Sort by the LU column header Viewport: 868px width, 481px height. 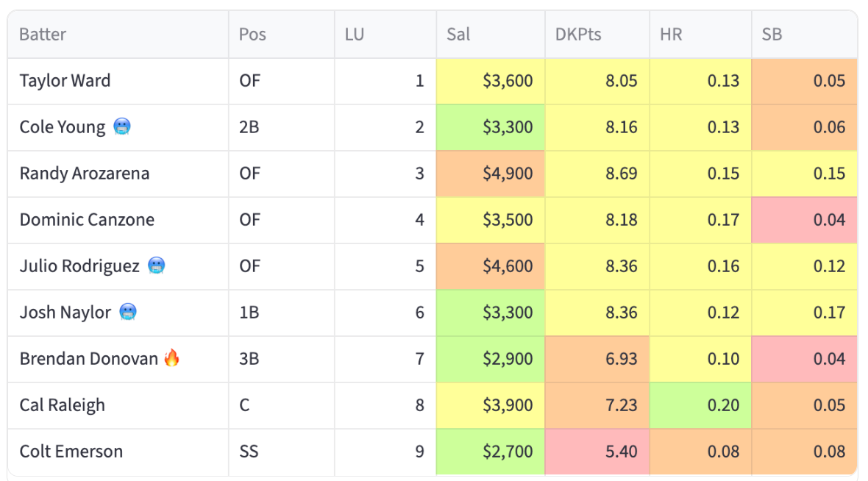(355, 35)
